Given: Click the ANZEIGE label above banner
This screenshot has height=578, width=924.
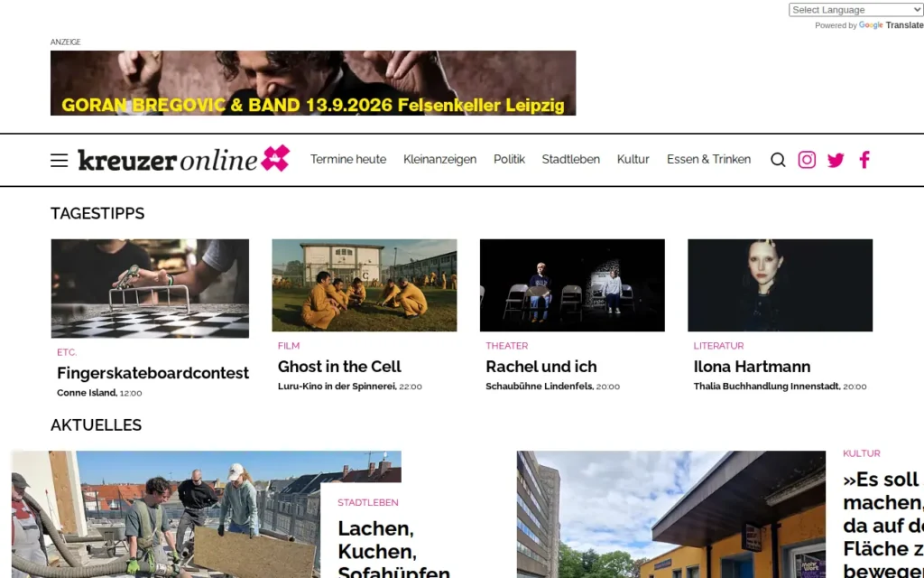Looking at the screenshot, I should (x=65, y=42).
